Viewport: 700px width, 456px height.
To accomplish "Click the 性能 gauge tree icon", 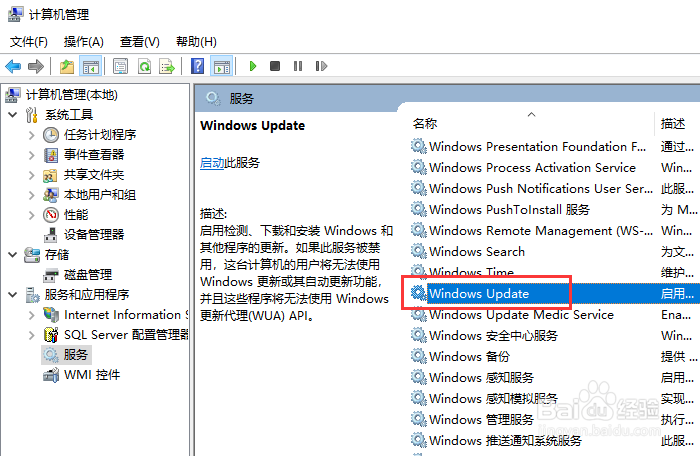I will point(51,215).
